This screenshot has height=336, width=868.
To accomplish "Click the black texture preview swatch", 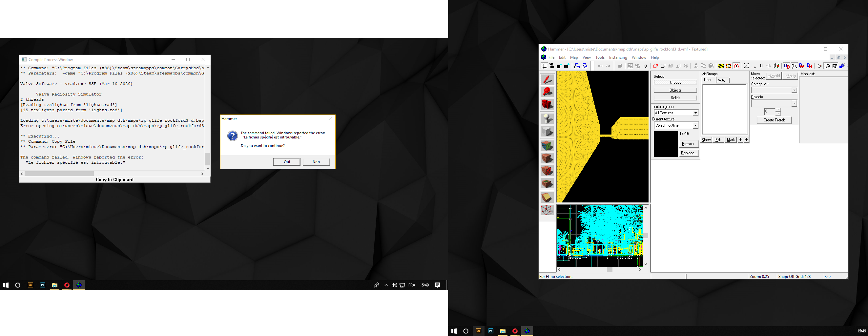I will (666, 144).
